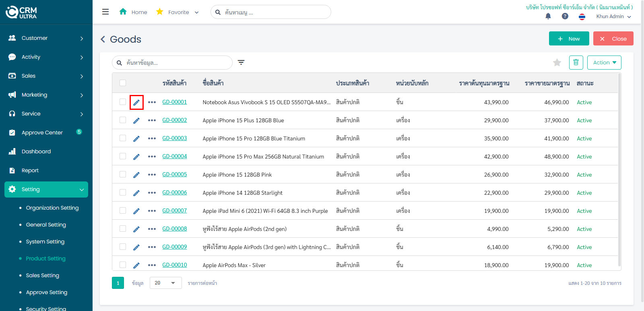644x311 pixels.
Task: Open product link GD-00010
Action: (175, 265)
